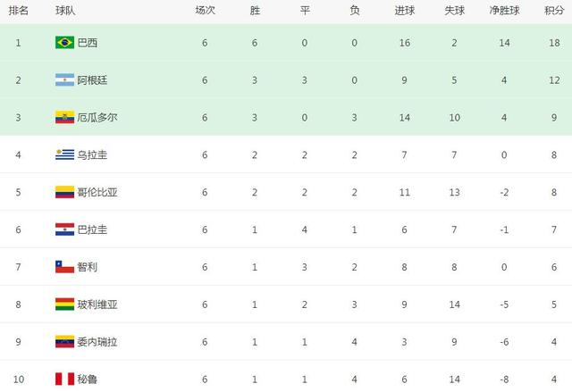Click the Brazil flag icon
The height and width of the screenshot is (392, 572).
64,43
